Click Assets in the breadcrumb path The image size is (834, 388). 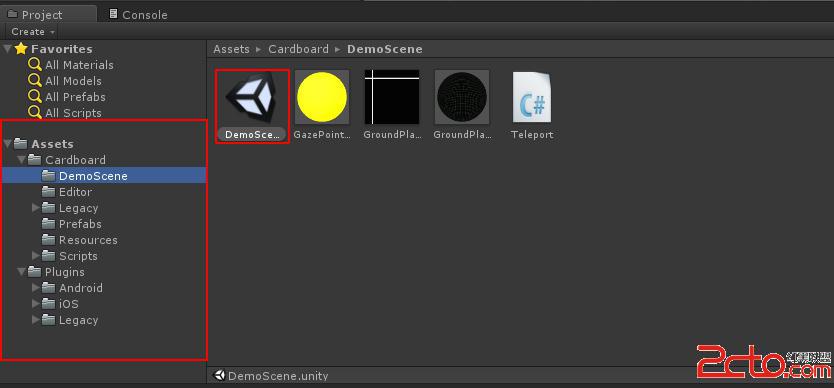(x=231, y=49)
